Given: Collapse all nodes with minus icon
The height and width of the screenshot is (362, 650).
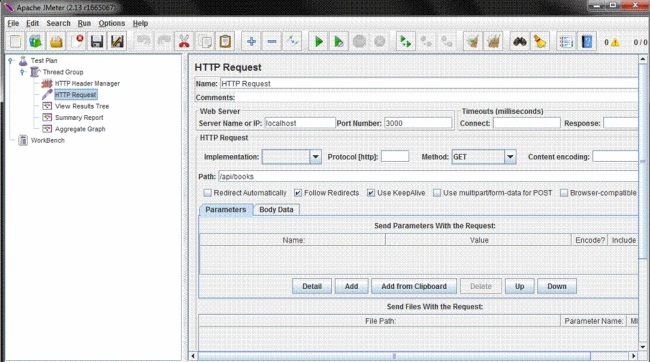Looking at the screenshot, I should pos(272,41).
